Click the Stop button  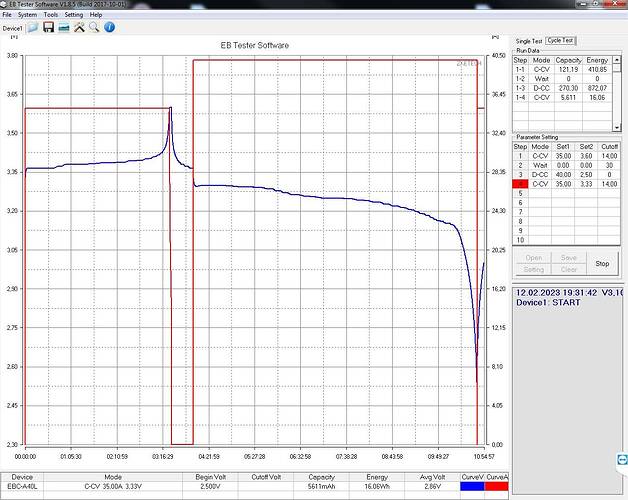pyautogui.click(x=602, y=264)
